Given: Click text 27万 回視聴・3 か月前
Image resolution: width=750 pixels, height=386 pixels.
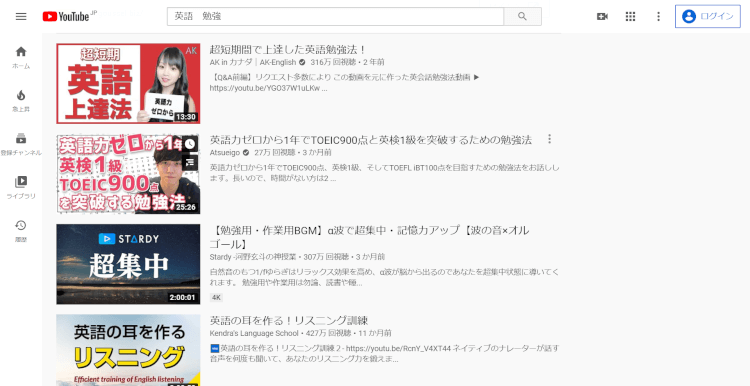Looking at the screenshot, I should (x=293, y=153).
